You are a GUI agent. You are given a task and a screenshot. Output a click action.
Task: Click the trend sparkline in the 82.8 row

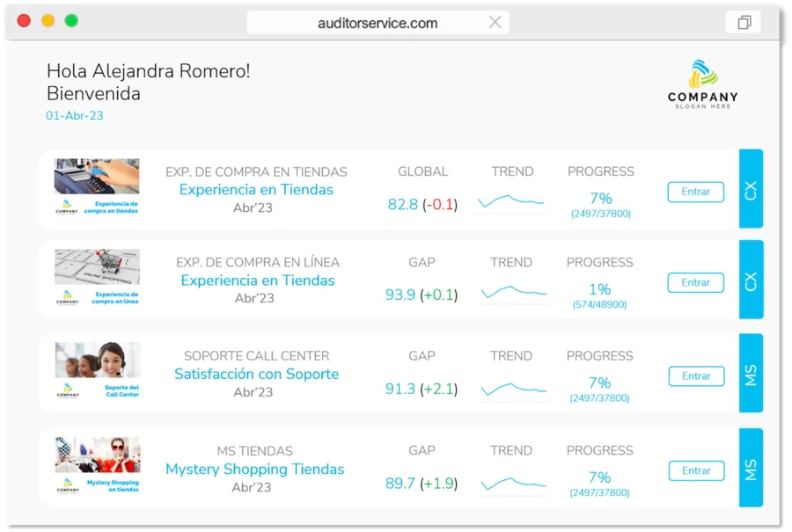point(510,200)
